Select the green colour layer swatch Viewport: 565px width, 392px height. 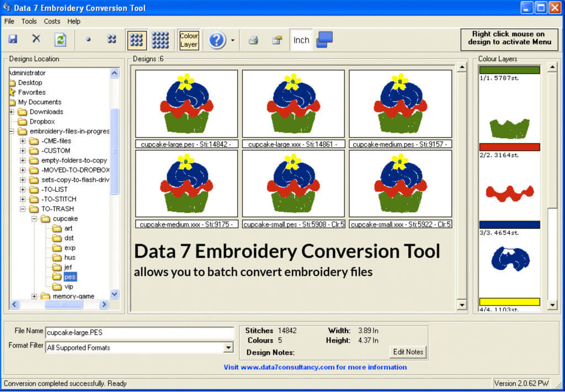click(x=510, y=70)
